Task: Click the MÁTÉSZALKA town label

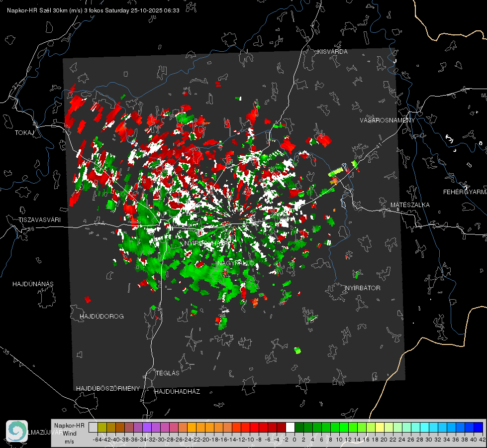Action: [410, 205]
